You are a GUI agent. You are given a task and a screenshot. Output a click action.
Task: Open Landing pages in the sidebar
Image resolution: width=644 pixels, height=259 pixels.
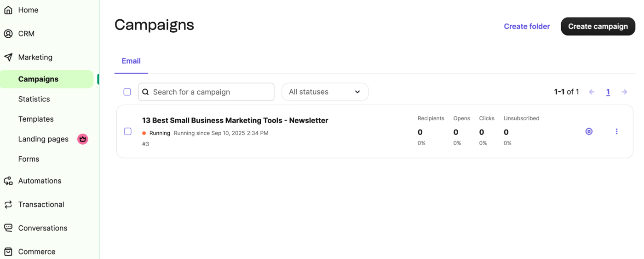pos(43,139)
